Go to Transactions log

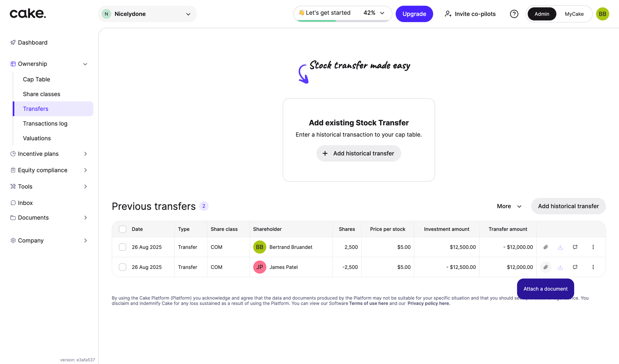(x=45, y=123)
